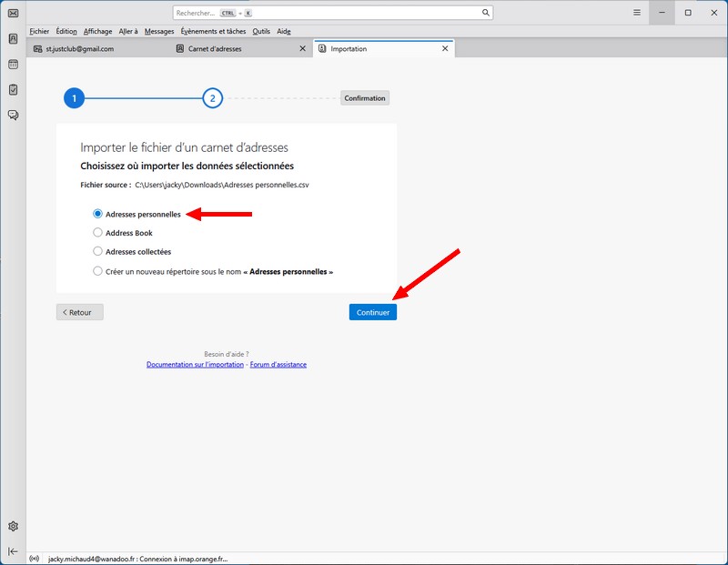Choose the Adresses collectées radio option
The image size is (728, 565).
[98, 251]
